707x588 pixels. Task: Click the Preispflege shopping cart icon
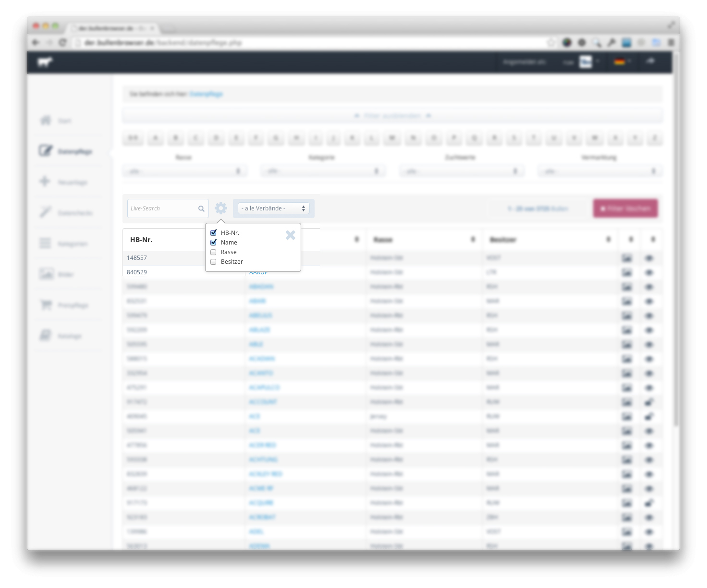(x=46, y=305)
